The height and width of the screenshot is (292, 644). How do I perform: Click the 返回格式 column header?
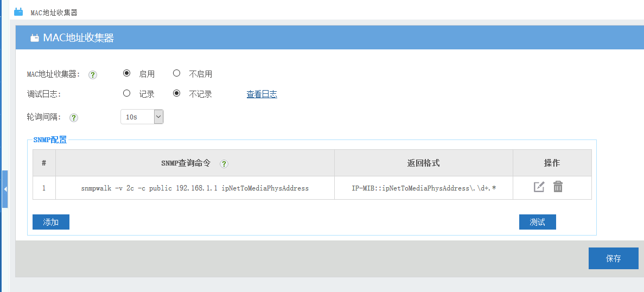[423, 163]
